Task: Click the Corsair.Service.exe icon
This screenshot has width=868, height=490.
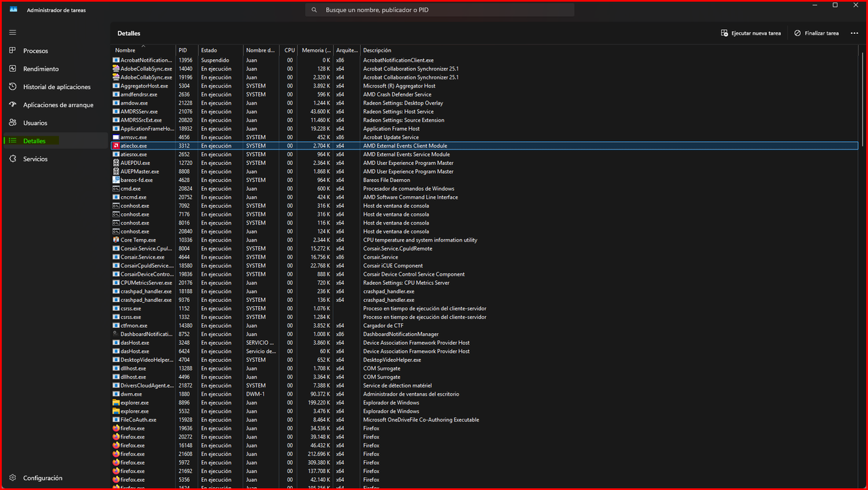Action: 116,257
